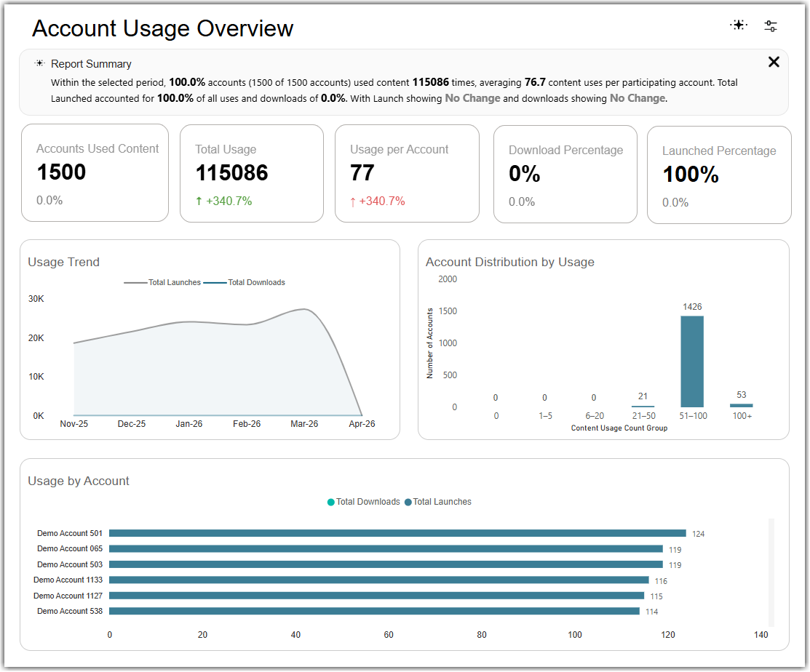Click the AI sparkle summary icon top right

point(739,25)
